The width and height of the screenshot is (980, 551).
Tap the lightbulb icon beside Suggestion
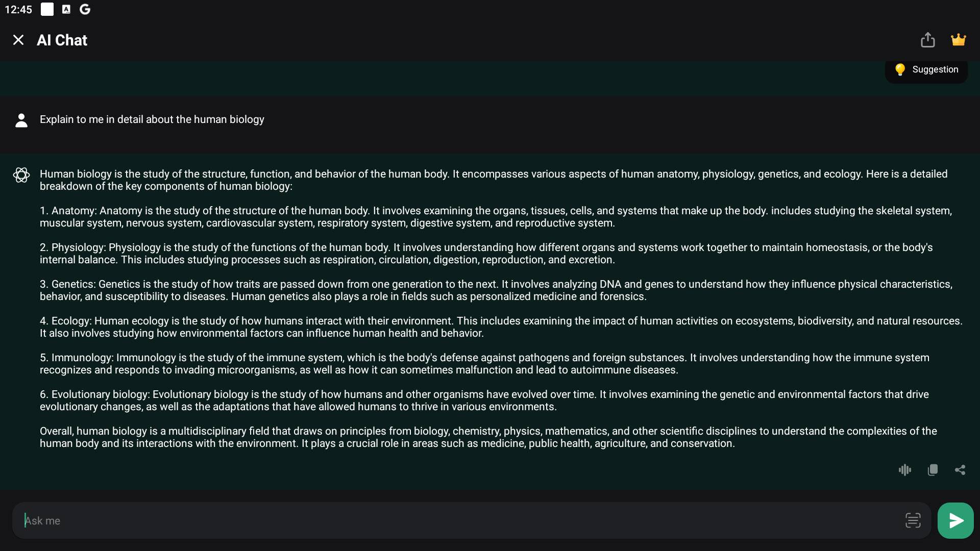(900, 70)
